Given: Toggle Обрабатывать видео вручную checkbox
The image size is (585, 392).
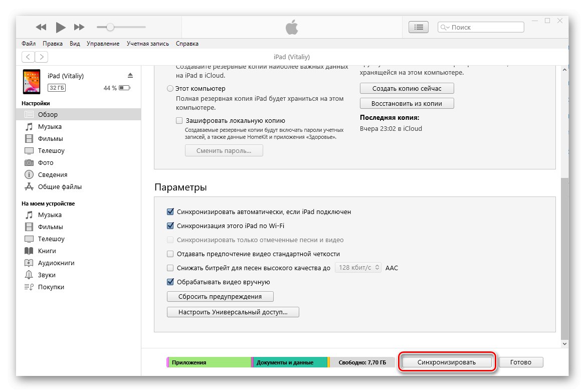Looking at the screenshot, I should pos(170,282).
